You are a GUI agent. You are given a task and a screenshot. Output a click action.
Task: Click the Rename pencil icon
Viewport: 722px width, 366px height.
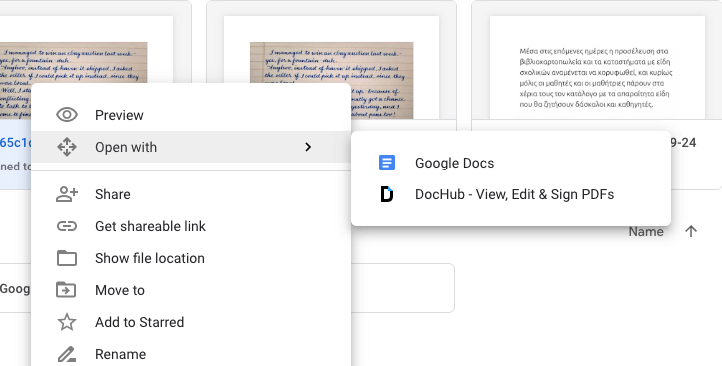67,354
